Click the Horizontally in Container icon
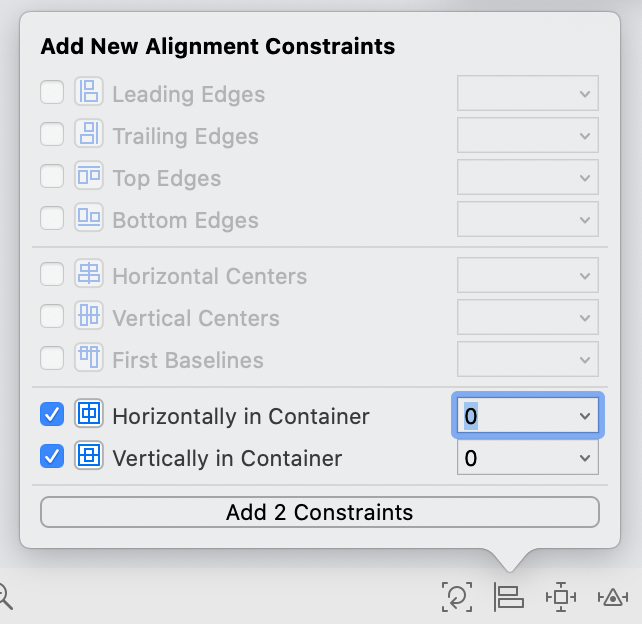 pyautogui.click(x=89, y=415)
